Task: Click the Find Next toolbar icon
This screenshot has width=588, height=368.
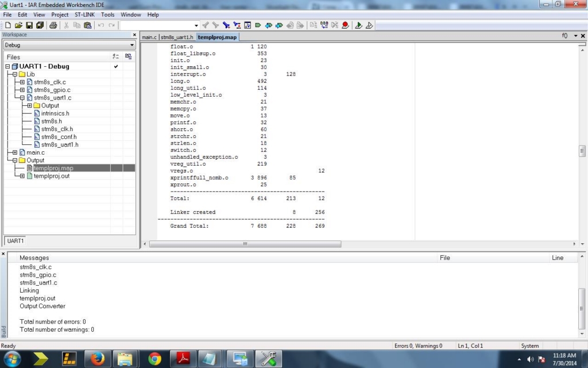Action: [x=216, y=25]
